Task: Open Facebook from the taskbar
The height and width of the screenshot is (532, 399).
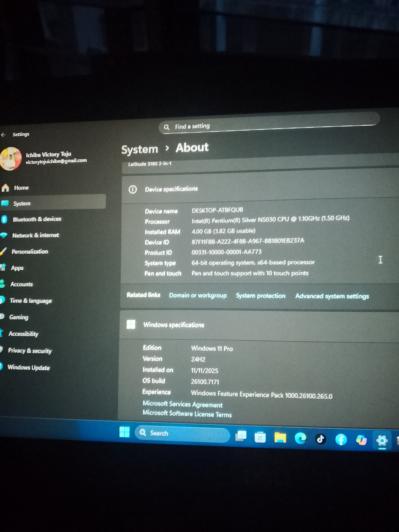Action: [341, 440]
